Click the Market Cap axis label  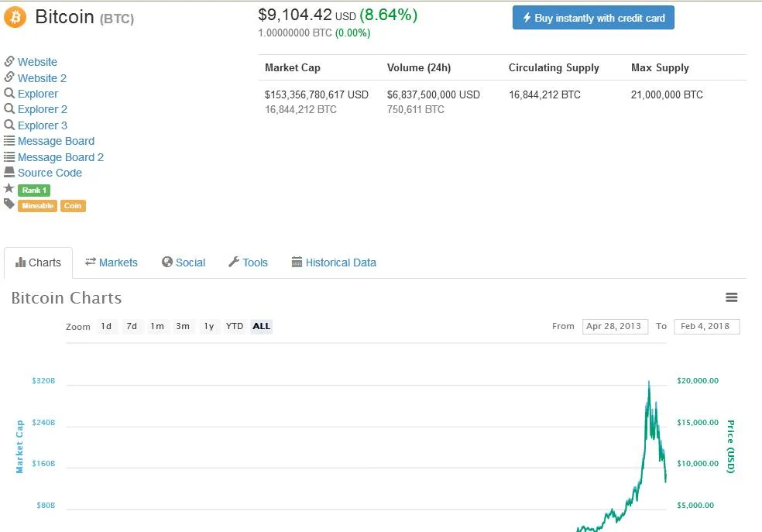[x=19, y=447]
